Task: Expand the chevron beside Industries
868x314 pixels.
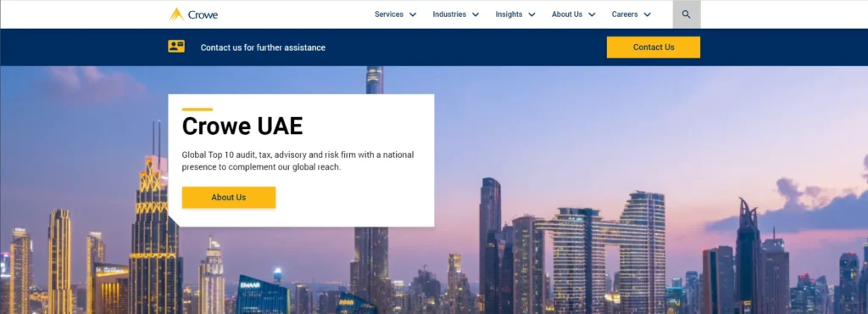Action: coord(475,15)
